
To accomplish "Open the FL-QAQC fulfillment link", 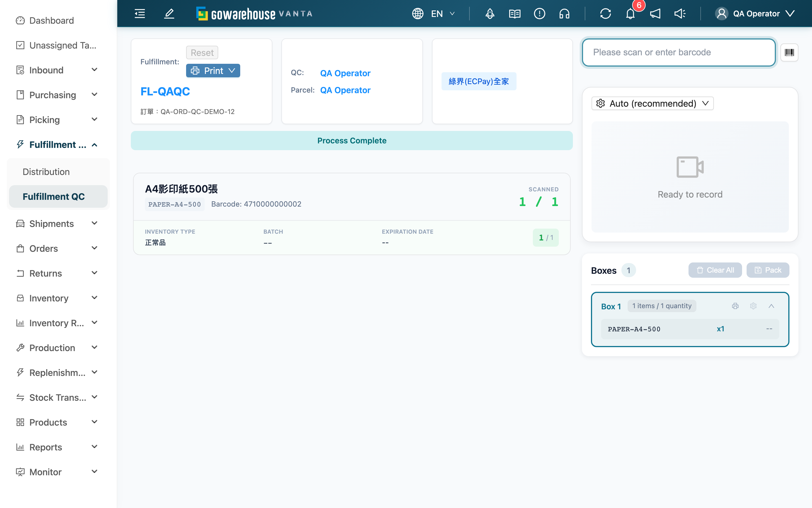I will click(165, 91).
